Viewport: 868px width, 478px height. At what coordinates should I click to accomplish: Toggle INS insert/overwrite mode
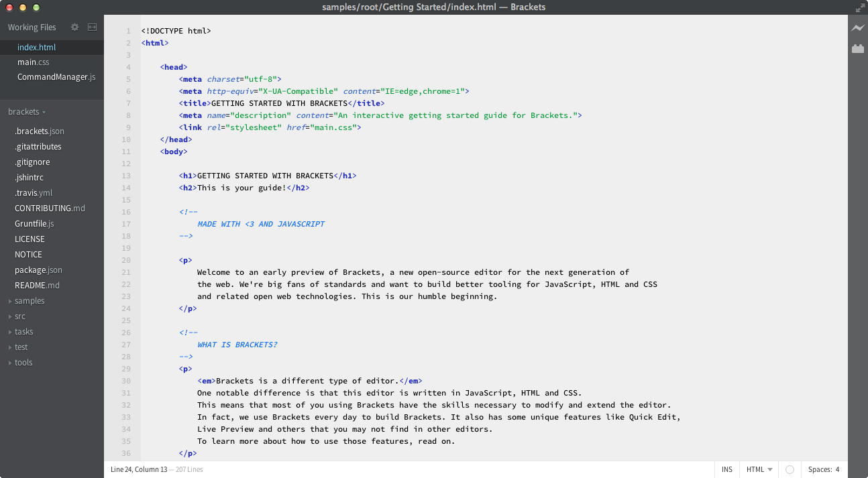point(727,470)
